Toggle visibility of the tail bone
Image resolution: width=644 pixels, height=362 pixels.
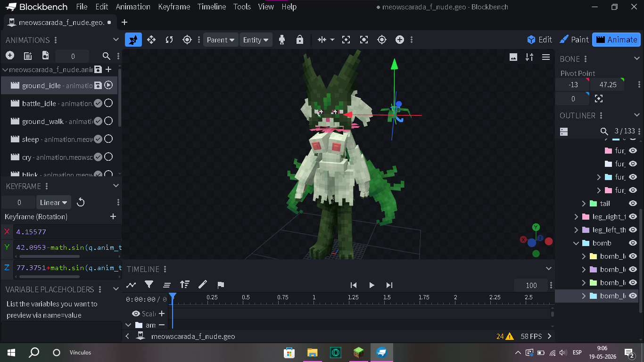click(x=633, y=204)
